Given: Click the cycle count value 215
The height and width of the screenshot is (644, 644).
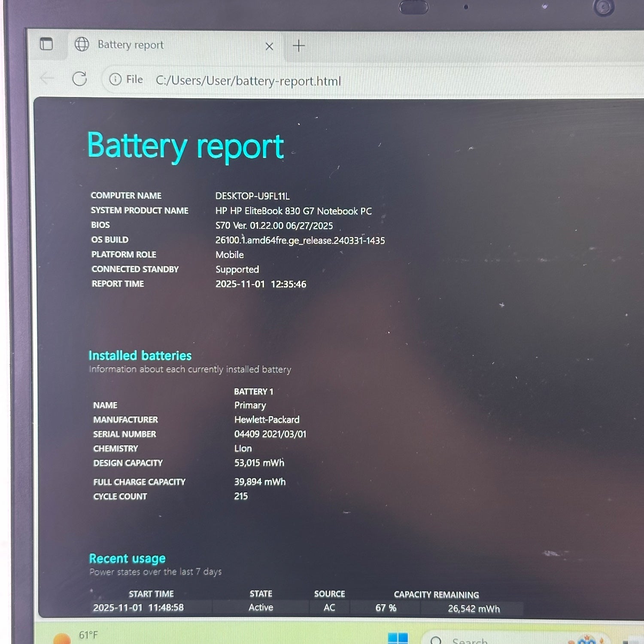Looking at the screenshot, I should [x=241, y=496].
